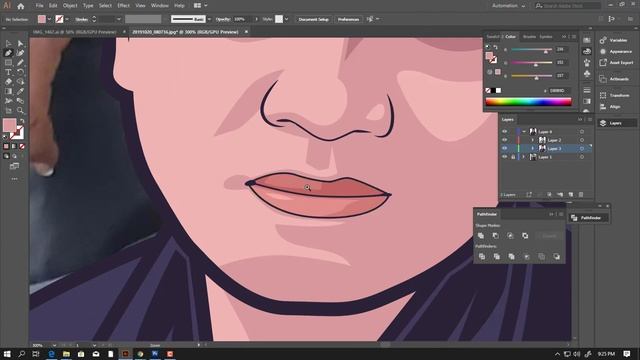This screenshot has height=360, width=640.
Task: Select the Gradient tool
Action: tap(9, 91)
